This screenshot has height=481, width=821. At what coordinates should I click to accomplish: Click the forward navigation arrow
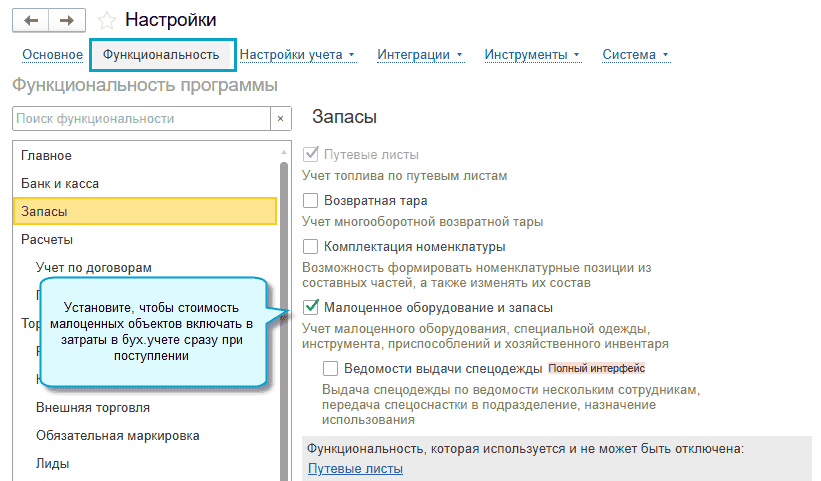[67, 21]
